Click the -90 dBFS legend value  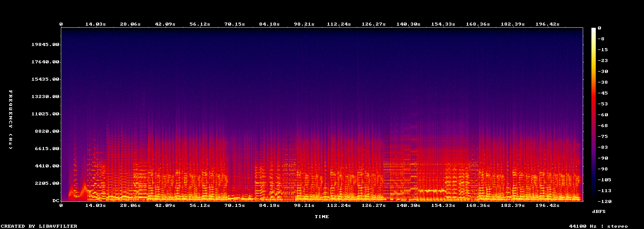603,158
